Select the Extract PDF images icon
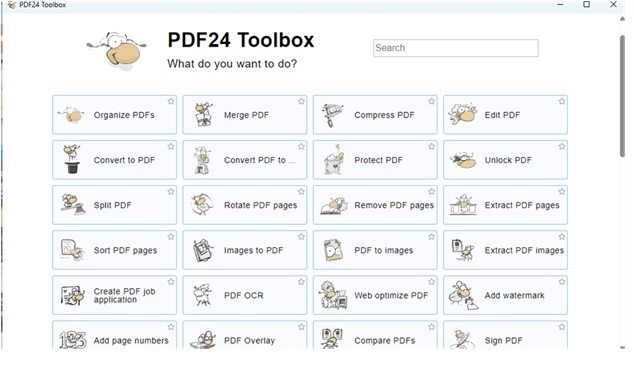The height and width of the screenshot is (373, 634). [x=463, y=250]
